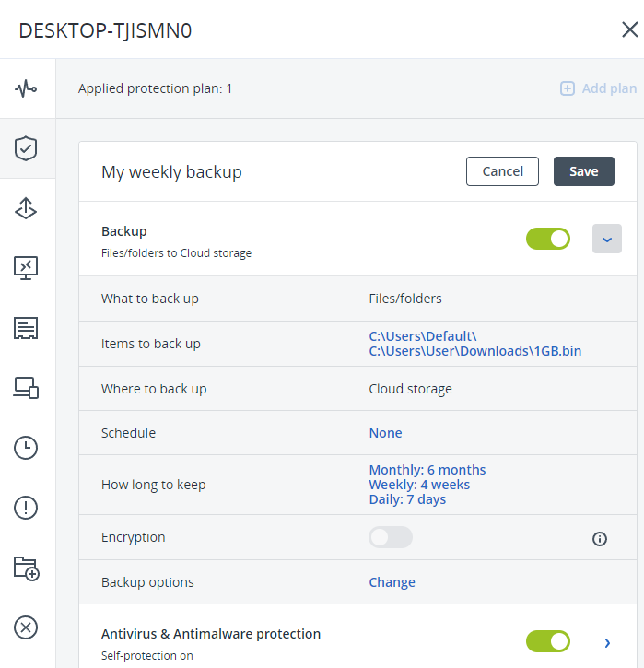Click the Cancel button

point(502,171)
